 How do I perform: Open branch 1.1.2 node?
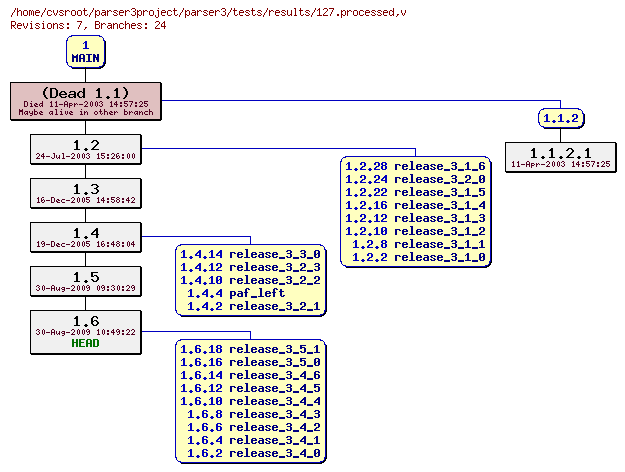tap(561, 118)
